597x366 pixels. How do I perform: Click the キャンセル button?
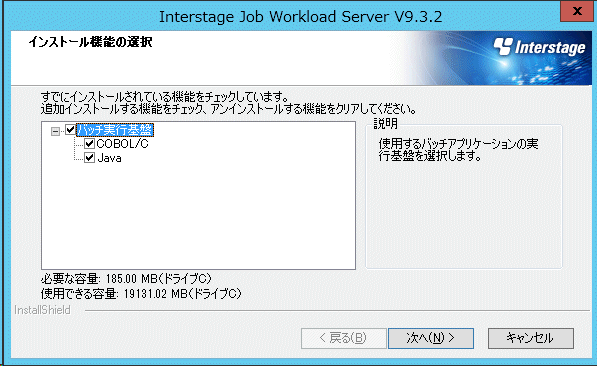pos(531,338)
